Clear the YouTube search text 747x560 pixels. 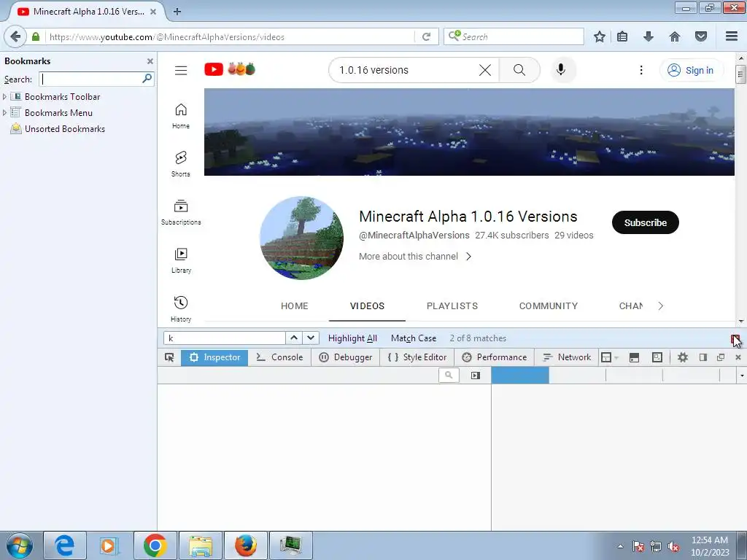485,70
